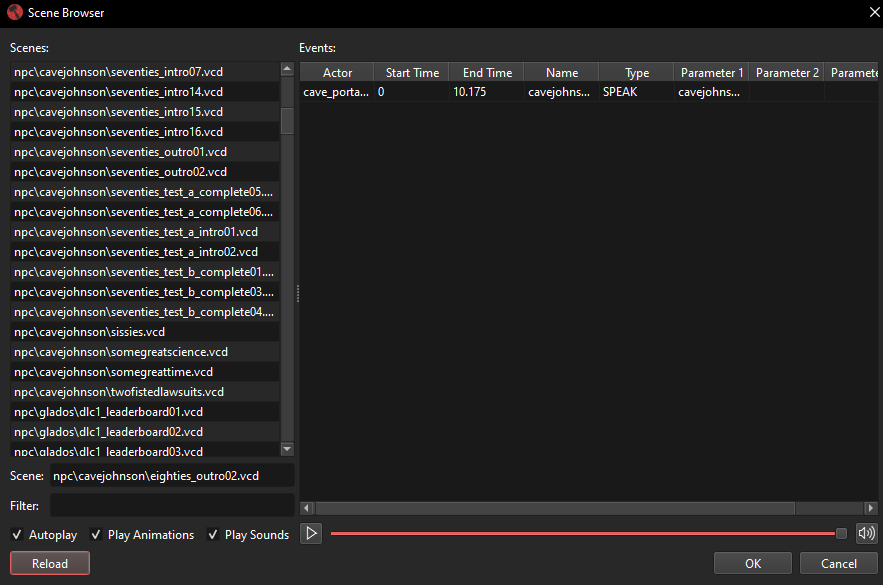The width and height of the screenshot is (883, 585).
Task: Sort events by Start Time column header
Action: (411, 72)
